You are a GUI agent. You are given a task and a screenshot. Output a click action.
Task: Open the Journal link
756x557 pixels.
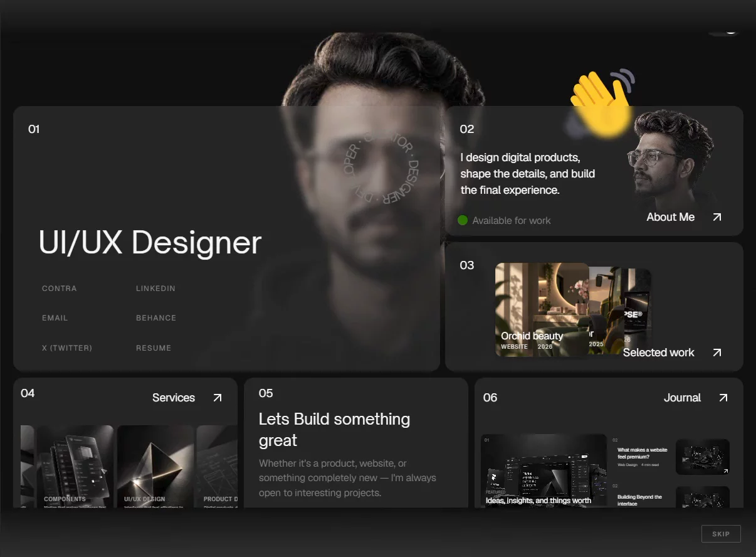tap(682, 398)
